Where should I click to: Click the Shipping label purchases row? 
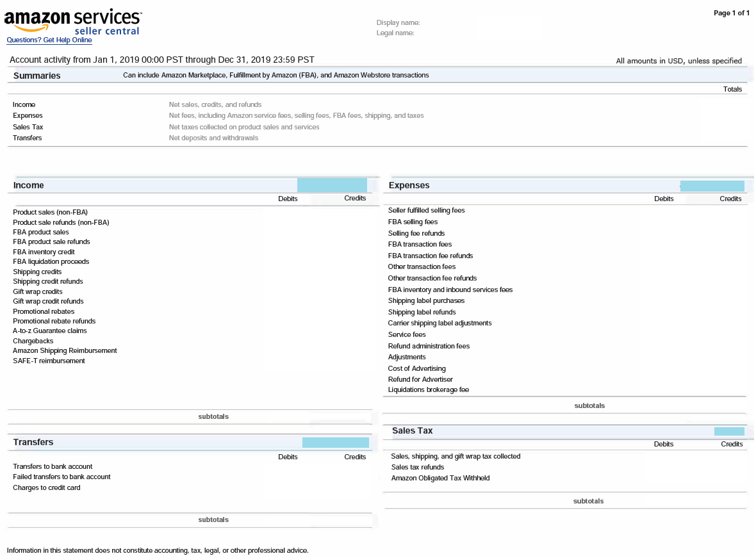click(426, 300)
